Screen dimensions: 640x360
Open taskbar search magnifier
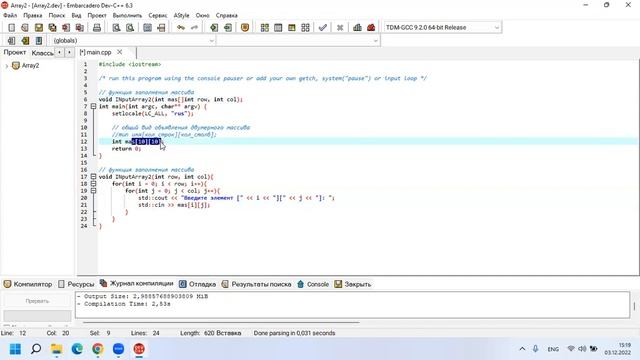coord(36,349)
